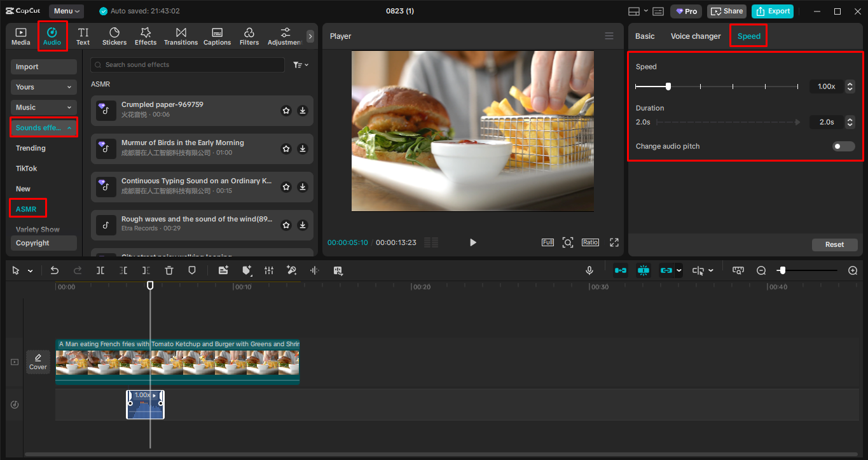Zoom out the timeline
868x460 pixels.
coord(761,270)
